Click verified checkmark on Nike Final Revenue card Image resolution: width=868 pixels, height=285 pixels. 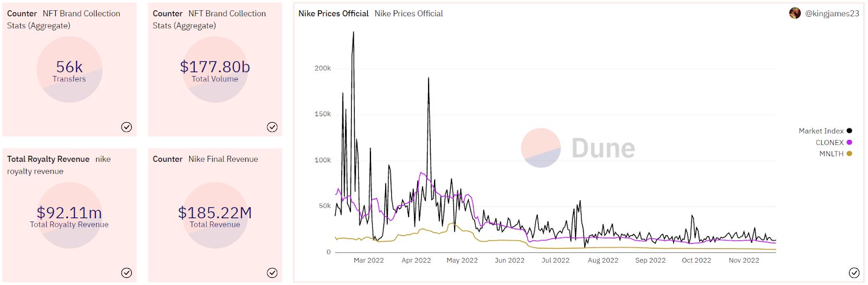pyautogui.click(x=272, y=273)
